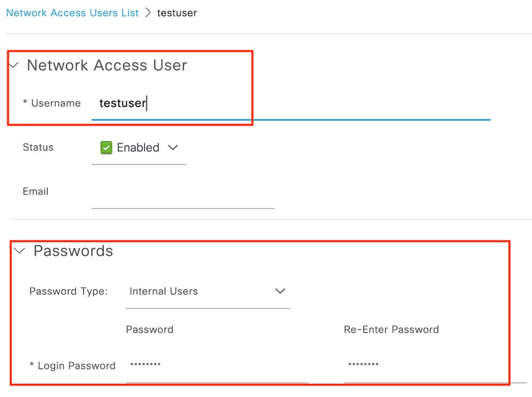Click the Email input field
This screenshot has height=397, width=532.
pos(183,195)
